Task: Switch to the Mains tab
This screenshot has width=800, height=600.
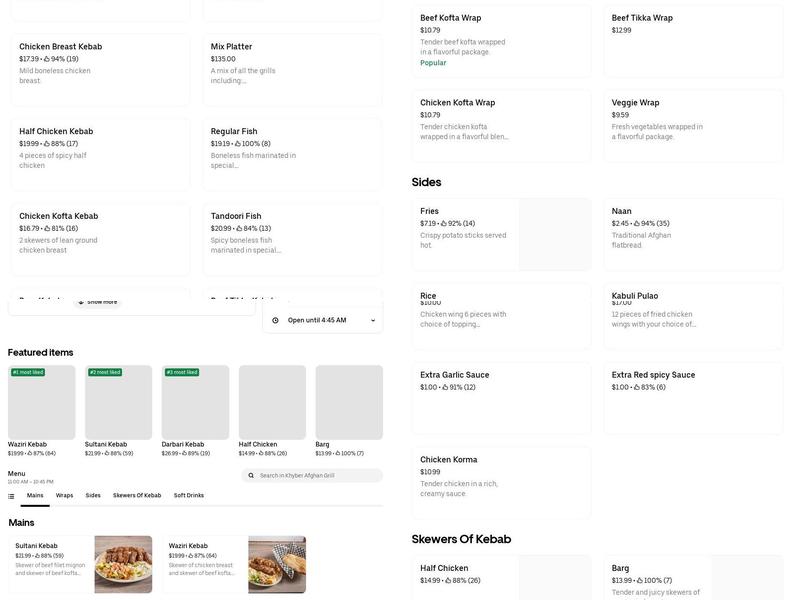Action: pyautogui.click(x=35, y=495)
